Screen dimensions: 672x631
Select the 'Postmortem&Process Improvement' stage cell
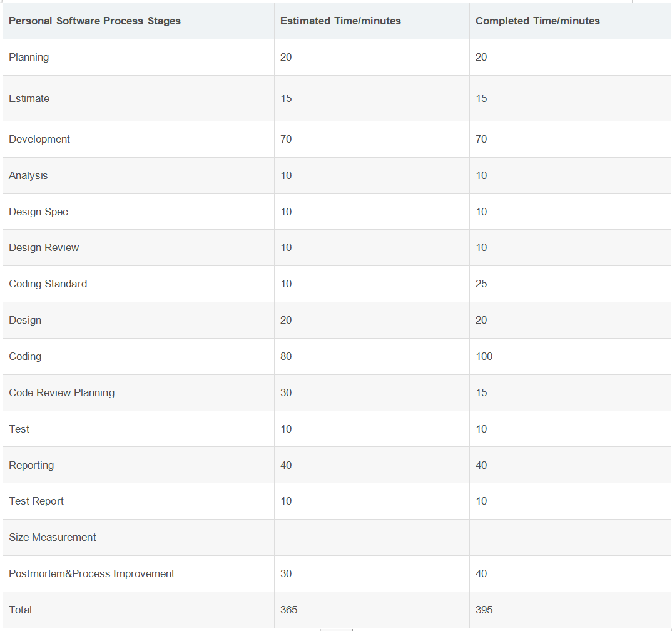click(x=91, y=574)
